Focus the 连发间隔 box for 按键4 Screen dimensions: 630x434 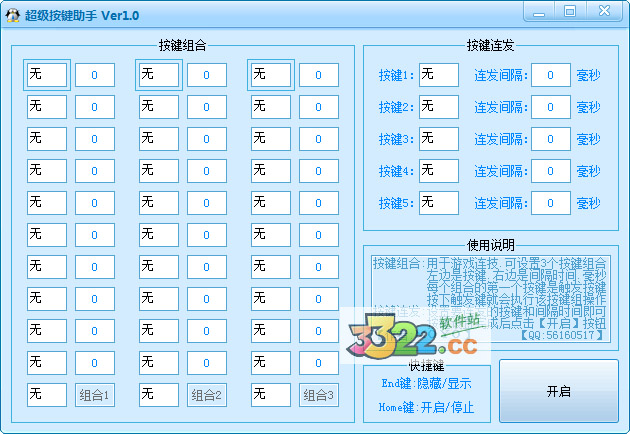[x=551, y=171]
